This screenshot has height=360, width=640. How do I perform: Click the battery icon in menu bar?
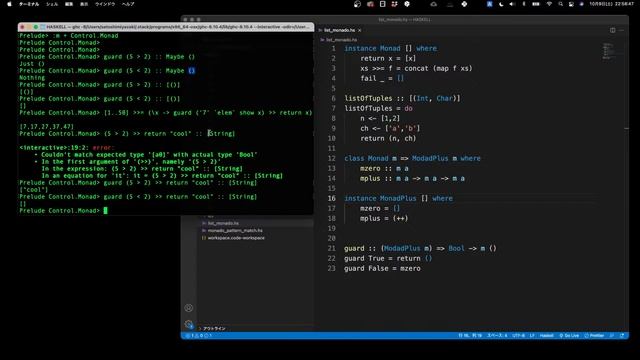click(x=536, y=4)
